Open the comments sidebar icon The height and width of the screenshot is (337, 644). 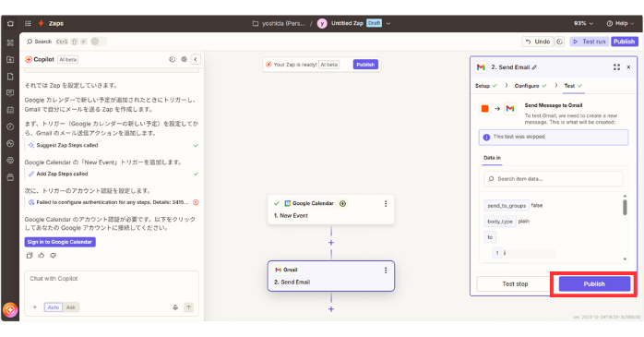tap(10, 93)
